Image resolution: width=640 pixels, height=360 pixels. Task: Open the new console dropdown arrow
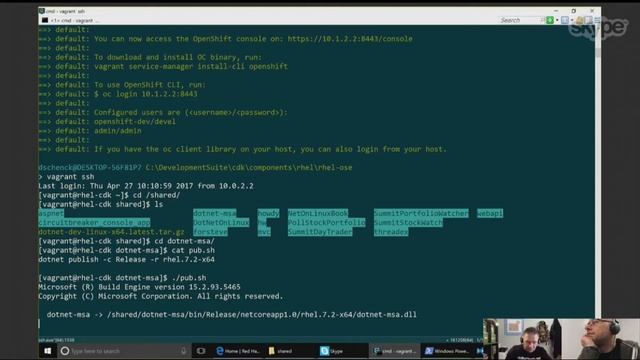pos(557,20)
